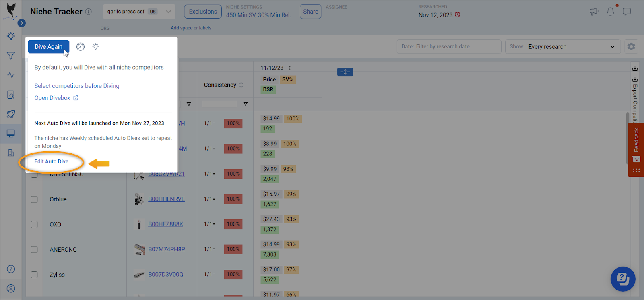Open the notifications bell icon
Image resolution: width=644 pixels, height=300 pixels.
(x=611, y=12)
